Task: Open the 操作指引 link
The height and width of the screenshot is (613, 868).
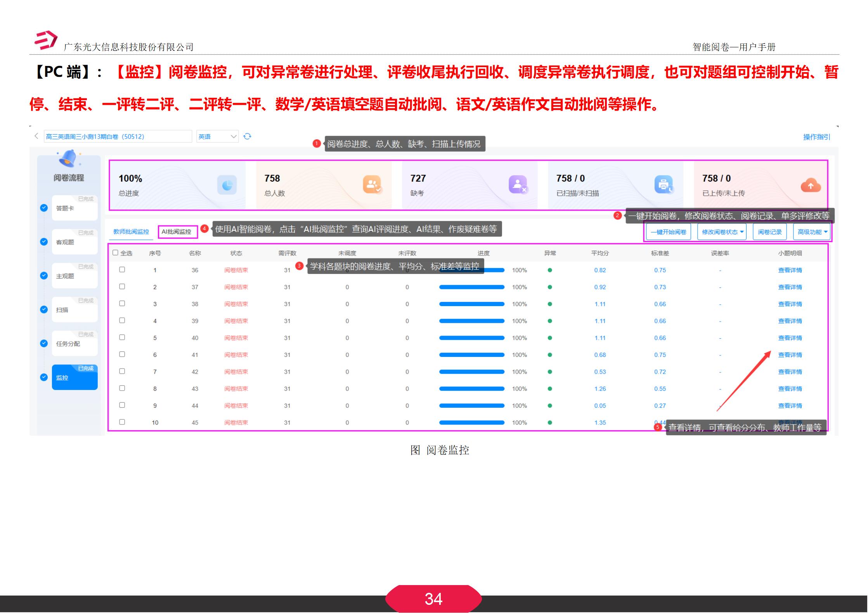Action: click(x=816, y=137)
